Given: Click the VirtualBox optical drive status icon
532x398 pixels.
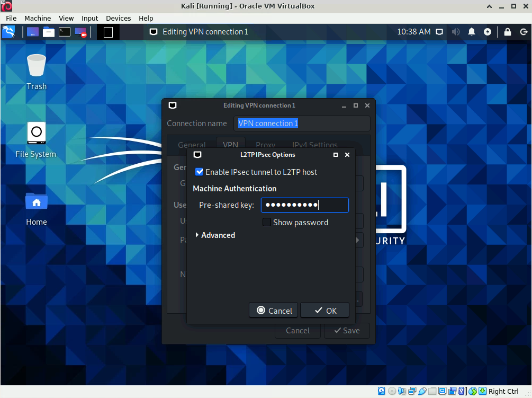Looking at the screenshot, I should click(x=392, y=391).
